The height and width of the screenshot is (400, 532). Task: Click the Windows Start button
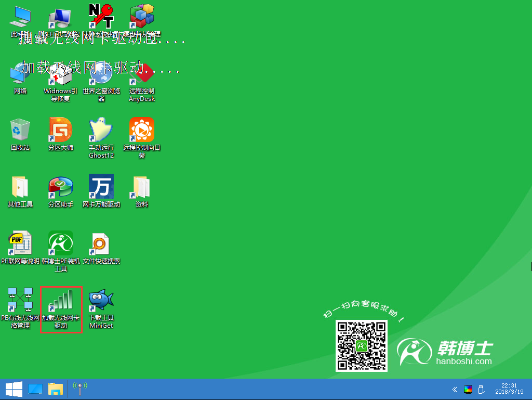point(14,389)
